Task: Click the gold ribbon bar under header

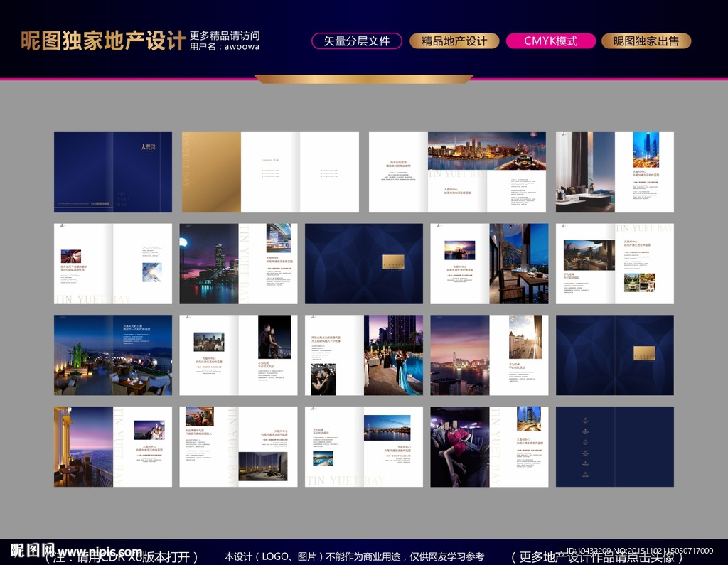Action: (363, 79)
